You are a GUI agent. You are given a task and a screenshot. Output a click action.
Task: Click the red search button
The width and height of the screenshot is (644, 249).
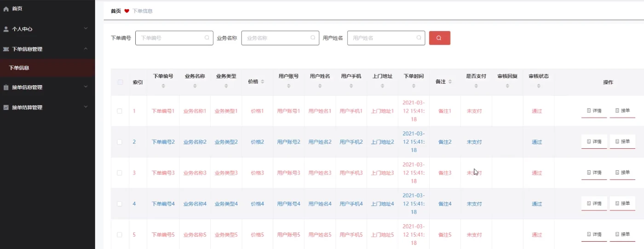439,38
